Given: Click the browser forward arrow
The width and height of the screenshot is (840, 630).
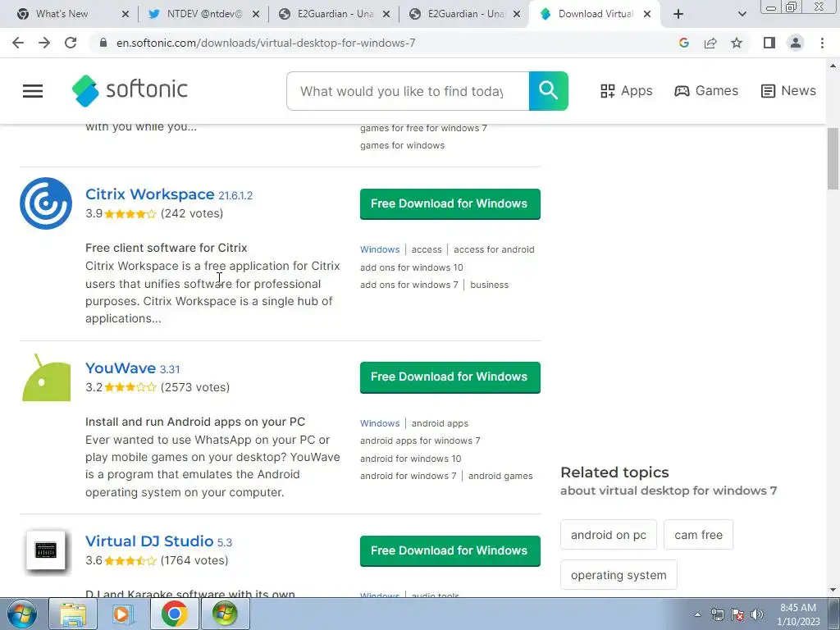Looking at the screenshot, I should pos(44,43).
